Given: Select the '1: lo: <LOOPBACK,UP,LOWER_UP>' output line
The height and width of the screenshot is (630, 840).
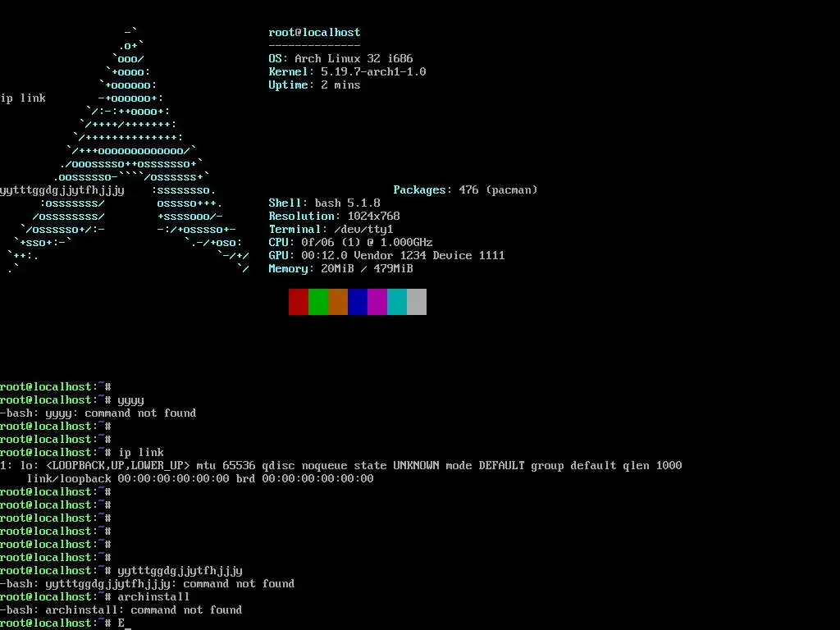Looking at the screenshot, I should [341, 466].
